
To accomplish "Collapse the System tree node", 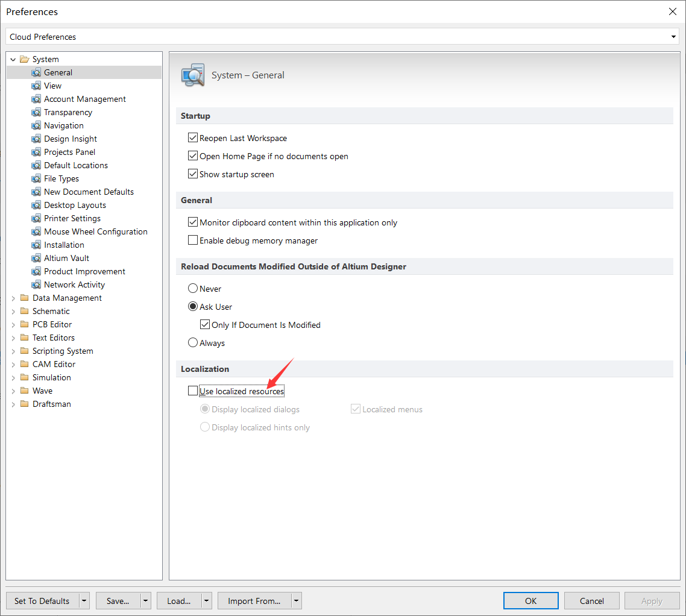I will tap(13, 59).
